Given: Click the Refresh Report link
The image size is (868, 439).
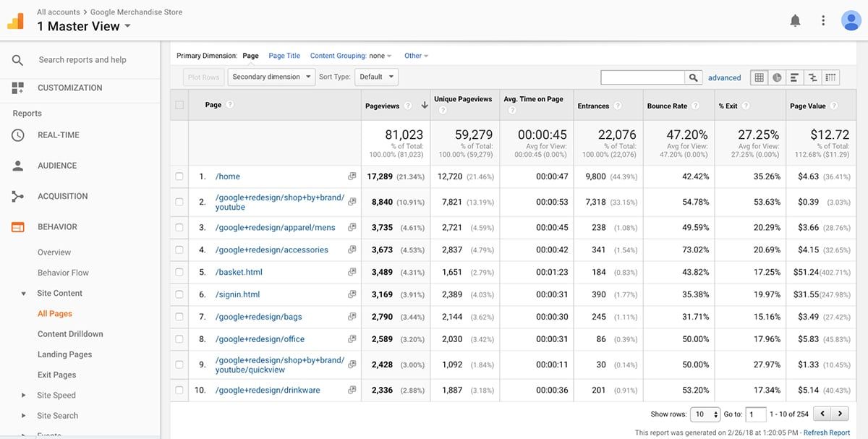Looking at the screenshot, I should [x=826, y=432].
